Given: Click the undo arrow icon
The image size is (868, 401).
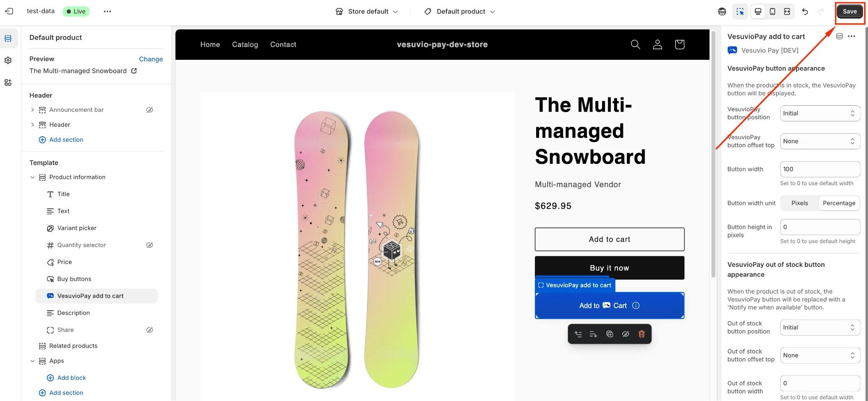Looking at the screenshot, I should (805, 11).
